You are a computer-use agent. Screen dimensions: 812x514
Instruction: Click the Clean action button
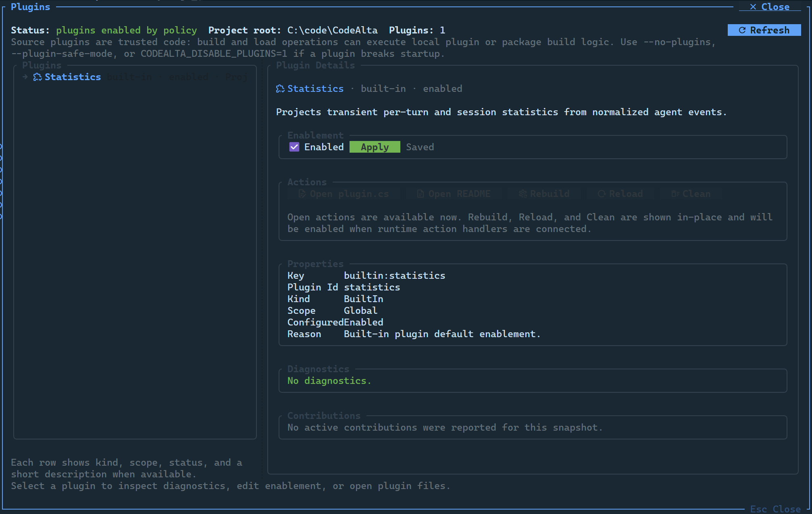(691, 194)
